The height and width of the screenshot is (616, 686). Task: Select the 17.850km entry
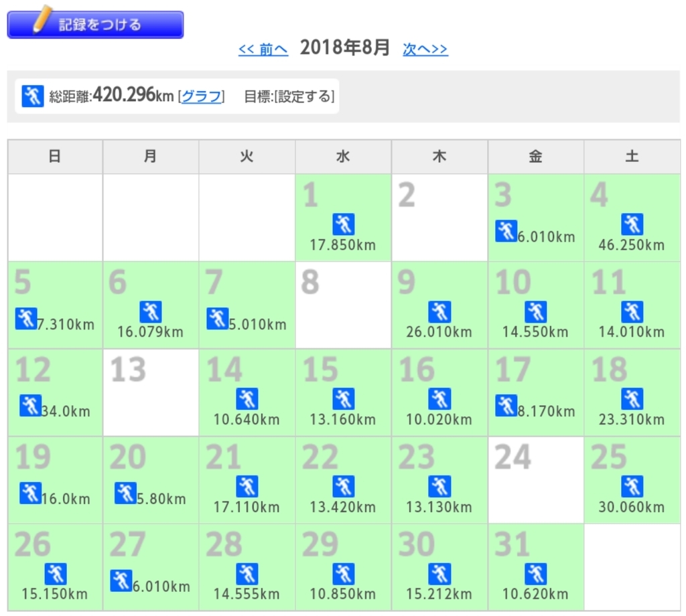tap(343, 245)
